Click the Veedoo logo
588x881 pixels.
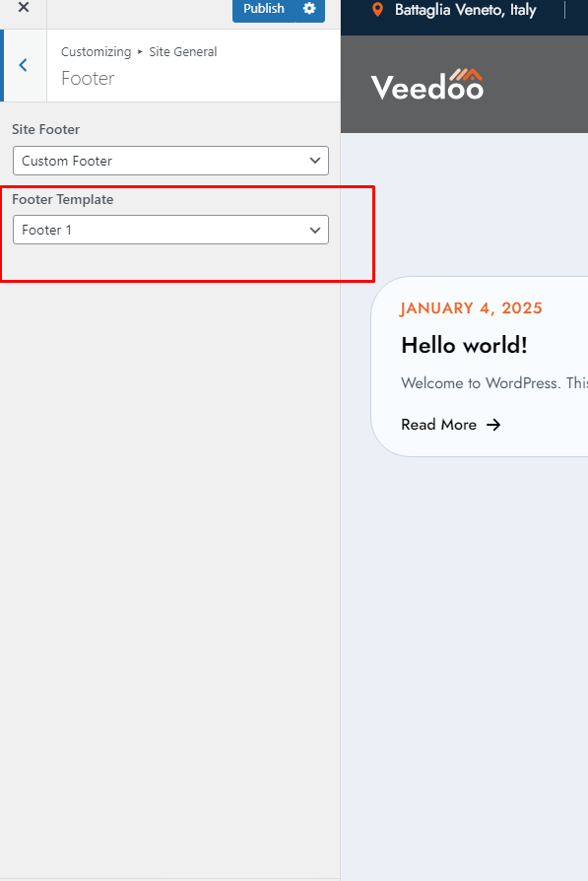click(426, 85)
